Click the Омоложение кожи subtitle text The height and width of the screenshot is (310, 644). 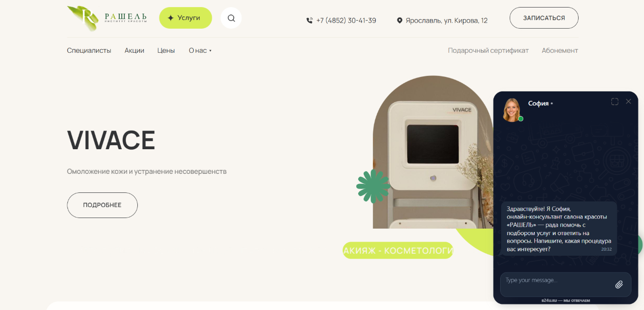(x=147, y=171)
